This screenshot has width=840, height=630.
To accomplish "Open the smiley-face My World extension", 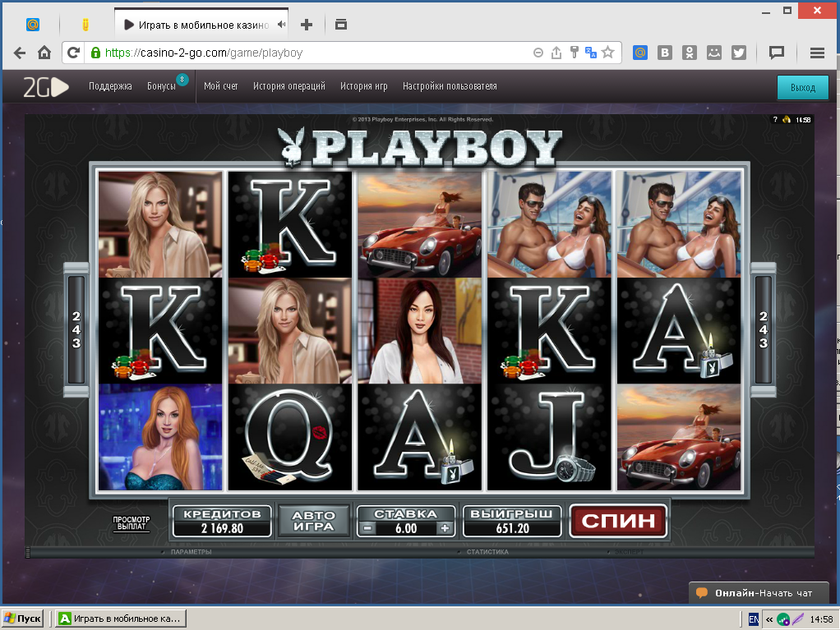I will click(714, 53).
